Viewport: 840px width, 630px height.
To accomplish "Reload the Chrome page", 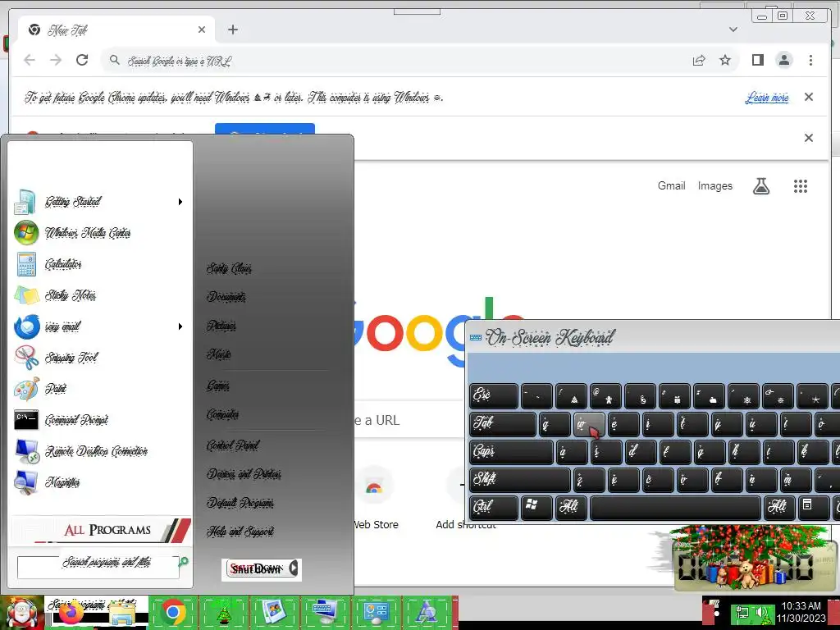I will pyautogui.click(x=82, y=60).
